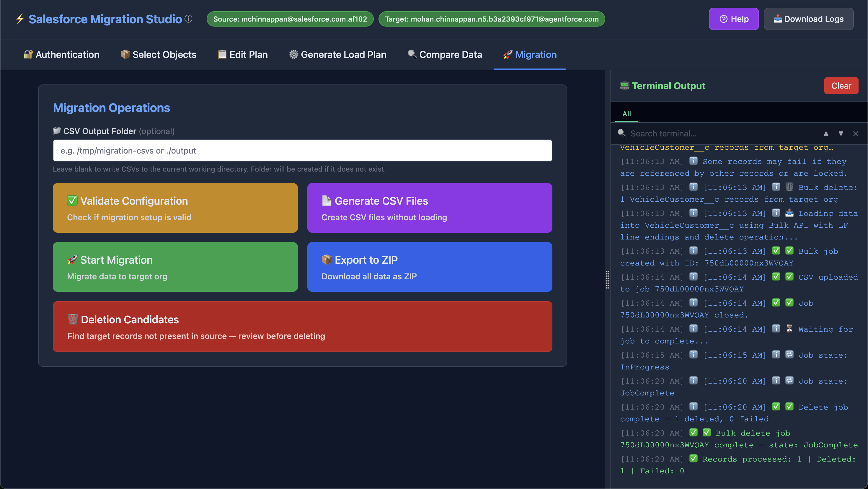Download the logs file

(808, 19)
